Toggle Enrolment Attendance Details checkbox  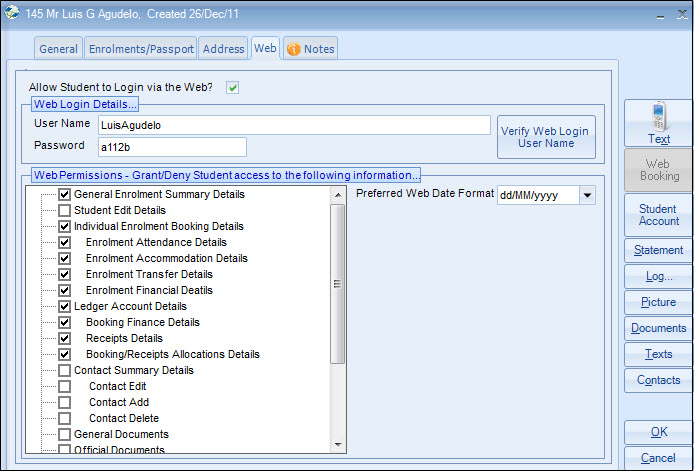[65, 243]
